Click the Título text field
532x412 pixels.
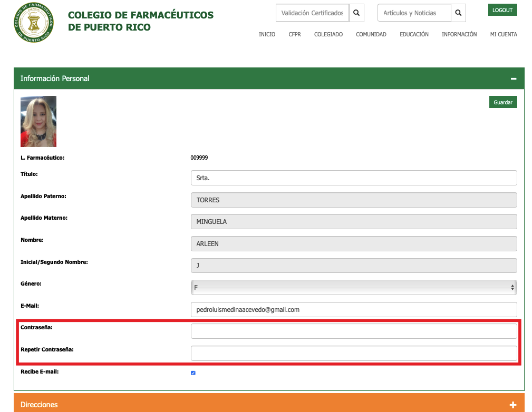(x=353, y=178)
